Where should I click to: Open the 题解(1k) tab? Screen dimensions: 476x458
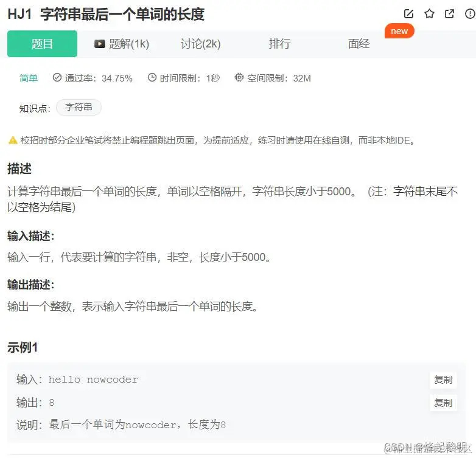coord(122,44)
